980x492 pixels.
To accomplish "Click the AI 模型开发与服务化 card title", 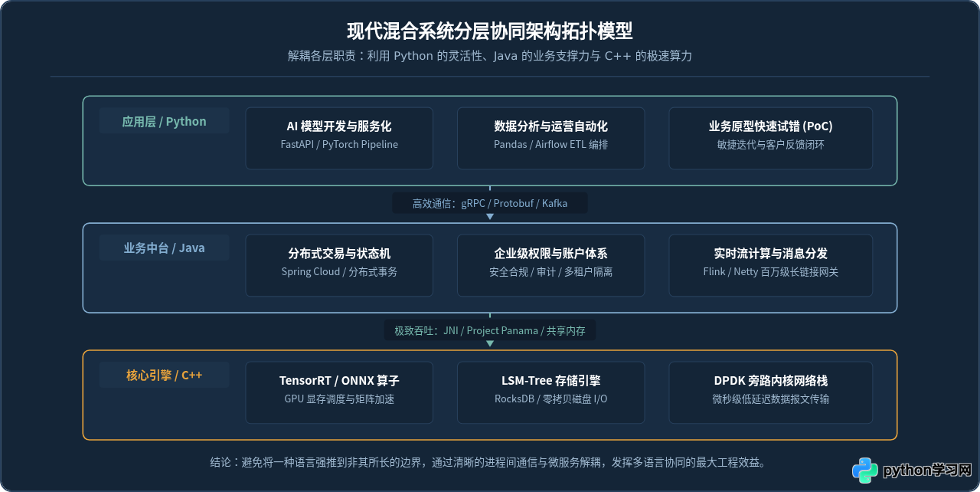I will 339,126.
